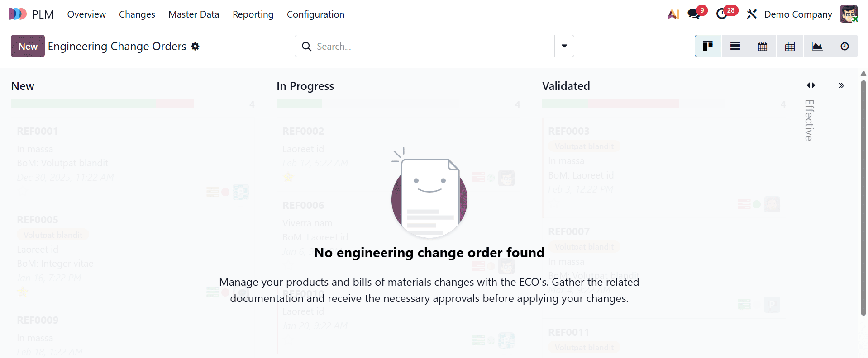Open the activity view
Image resolution: width=868 pixels, height=358 pixels.
point(844,46)
